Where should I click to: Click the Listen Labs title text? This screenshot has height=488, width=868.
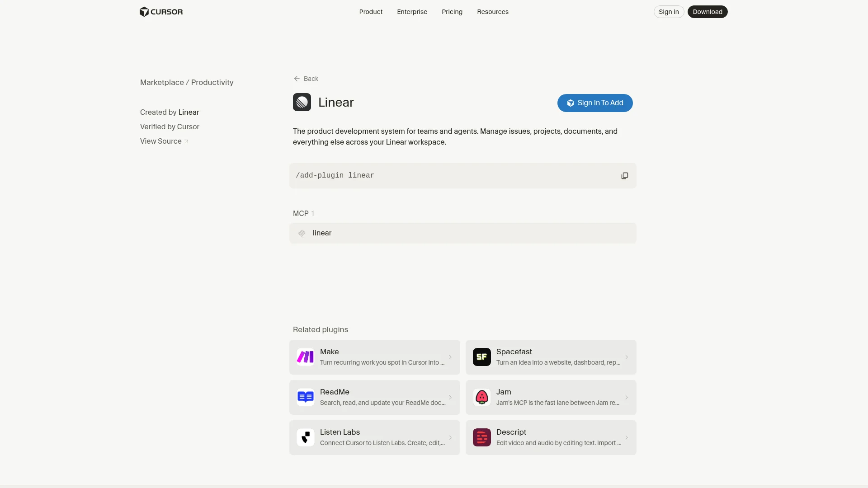click(x=340, y=432)
